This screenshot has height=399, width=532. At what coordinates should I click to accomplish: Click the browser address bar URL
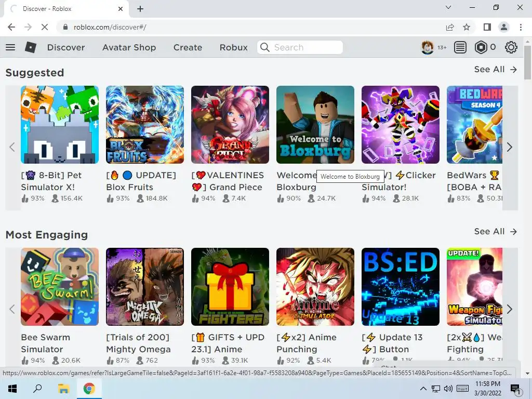[x=110, y=27]
